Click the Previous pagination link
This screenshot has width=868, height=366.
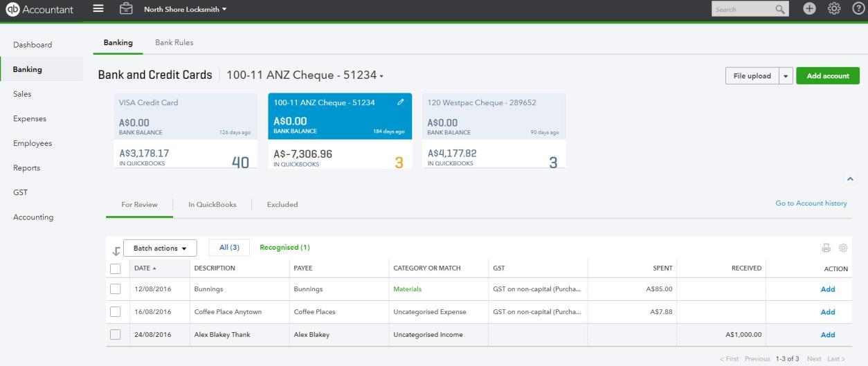click(757, 359)
